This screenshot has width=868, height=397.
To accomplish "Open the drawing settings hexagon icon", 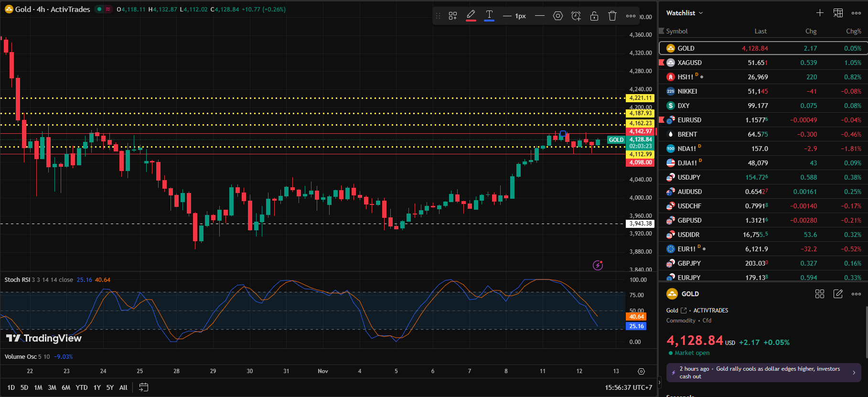I will point(557,16).
